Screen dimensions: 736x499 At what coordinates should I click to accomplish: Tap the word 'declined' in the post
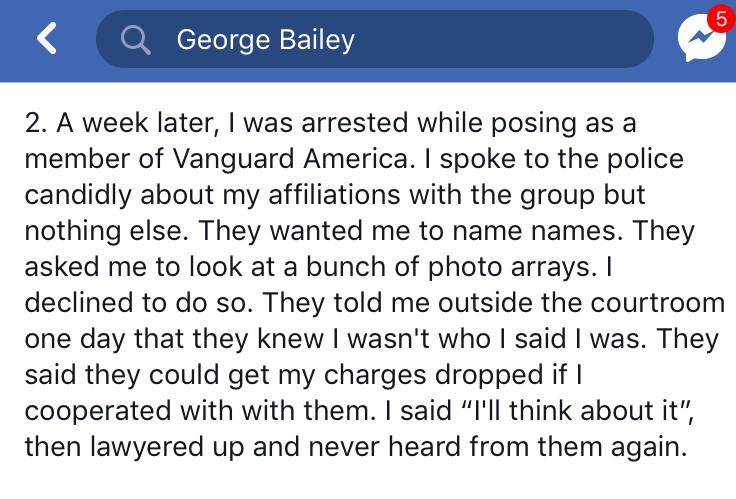coord(79,303)
